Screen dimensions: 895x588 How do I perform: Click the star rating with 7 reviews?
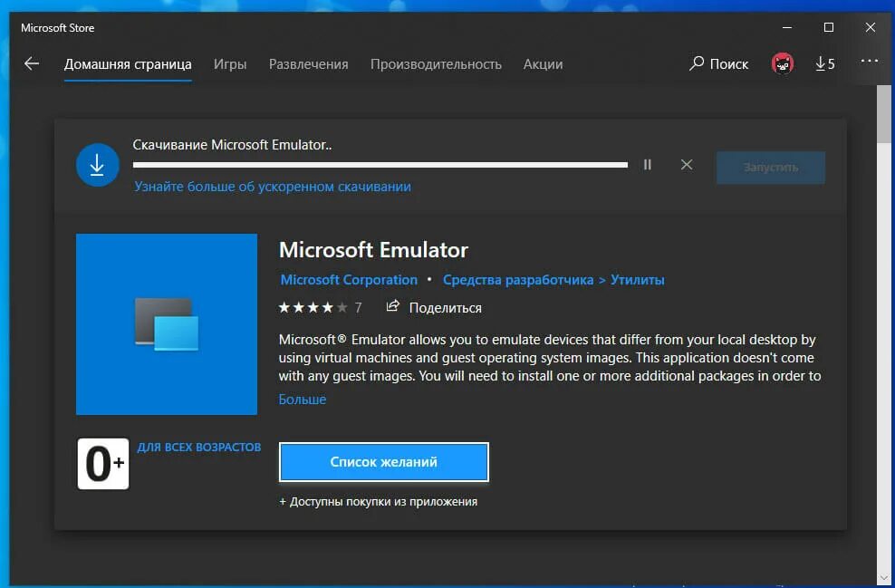pos(320,308)
